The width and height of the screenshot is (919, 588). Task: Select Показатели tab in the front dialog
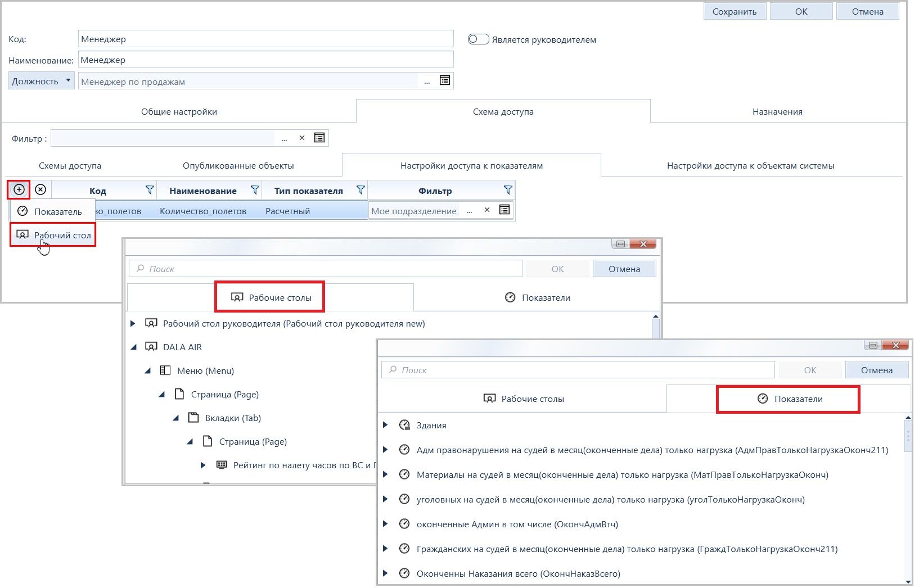[x=788, y=399]
